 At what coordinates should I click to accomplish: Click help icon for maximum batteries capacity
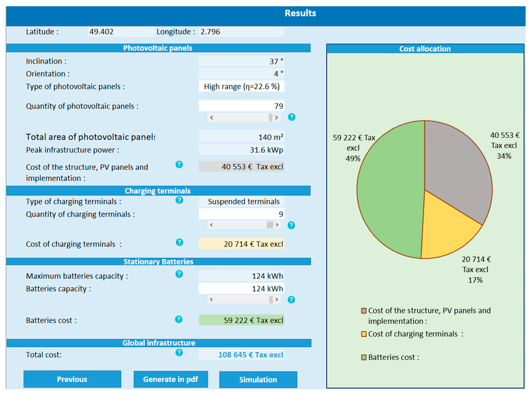point(179,274)
